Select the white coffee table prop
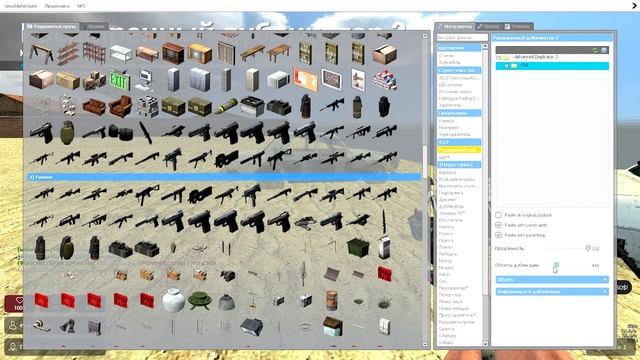640x360 pixels. click(121, 53)
